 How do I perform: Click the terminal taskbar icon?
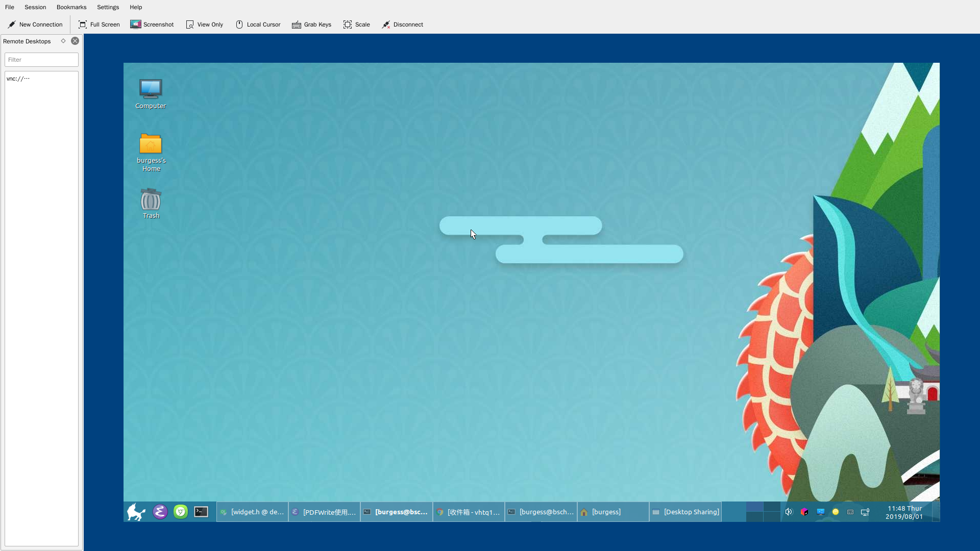pyautogui.click(x=200, y=511)
